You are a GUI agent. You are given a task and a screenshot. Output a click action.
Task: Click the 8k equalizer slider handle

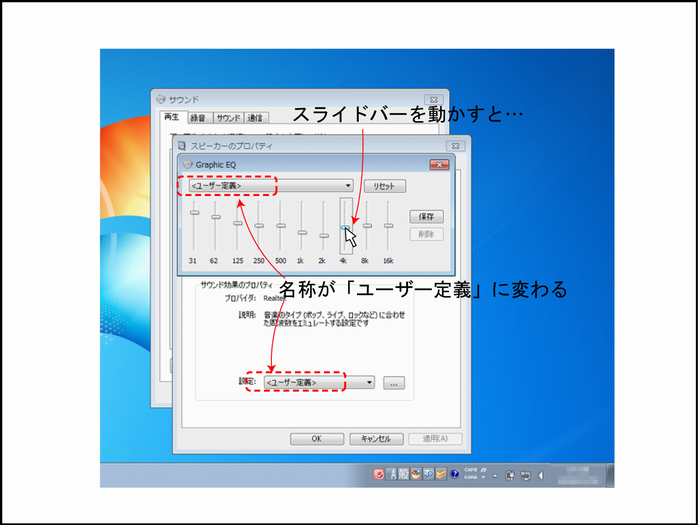coord(367,225)
